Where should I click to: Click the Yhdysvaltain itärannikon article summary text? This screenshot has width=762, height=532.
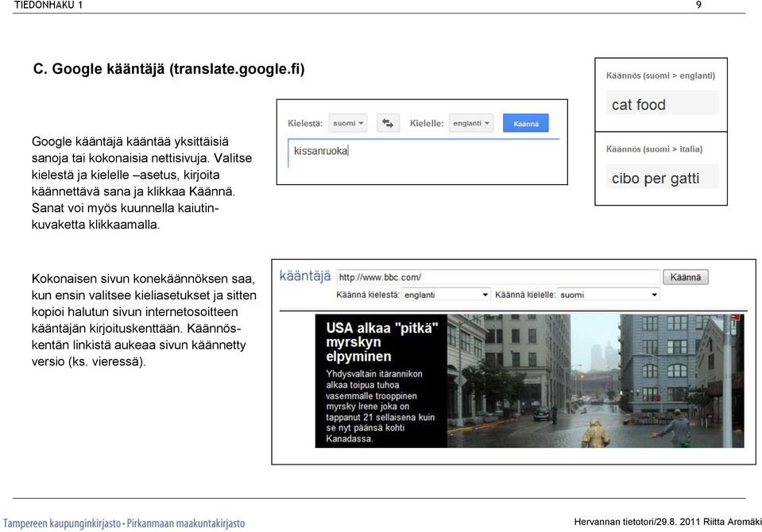coord(380,407)
